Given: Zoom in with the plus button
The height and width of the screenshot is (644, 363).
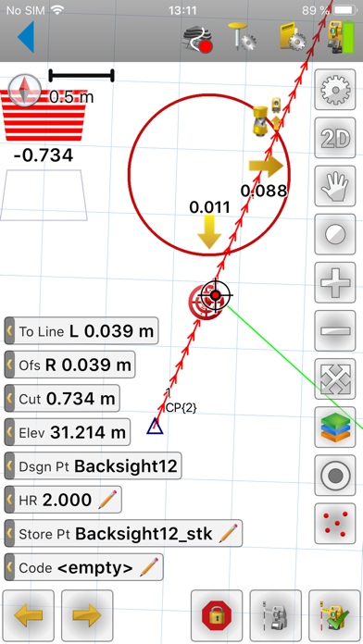Looking at the screenshot, I should click(335, 282).
